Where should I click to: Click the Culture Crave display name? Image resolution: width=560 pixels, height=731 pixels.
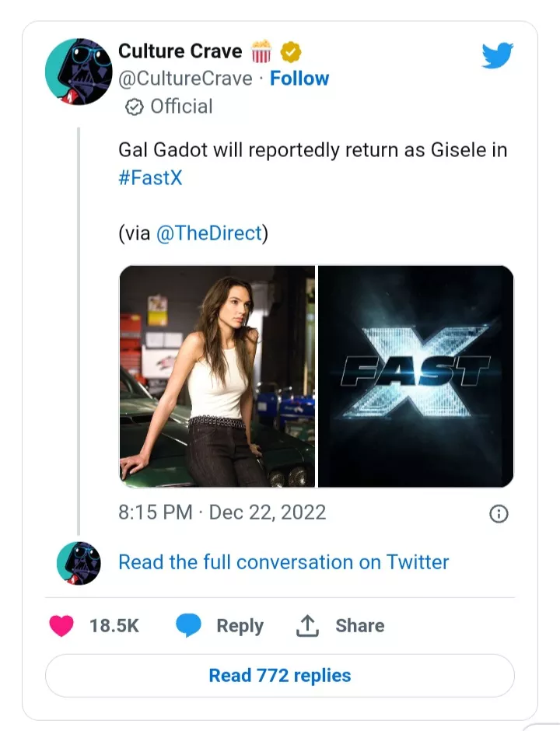(180, 51)
